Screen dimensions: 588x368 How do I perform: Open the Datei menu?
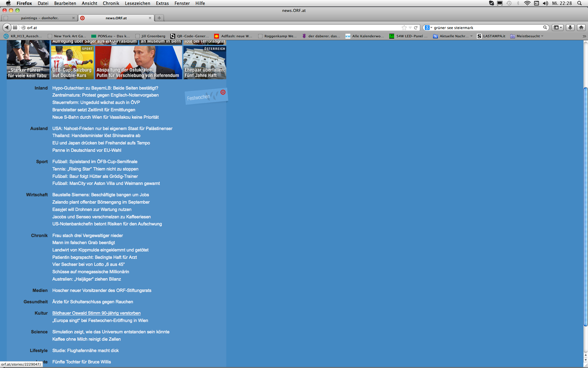point(43,3)
